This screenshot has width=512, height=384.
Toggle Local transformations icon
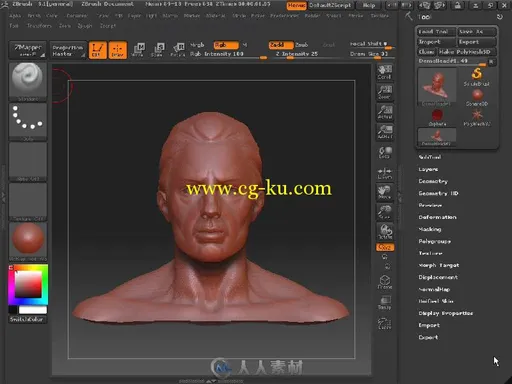point(385,152)
